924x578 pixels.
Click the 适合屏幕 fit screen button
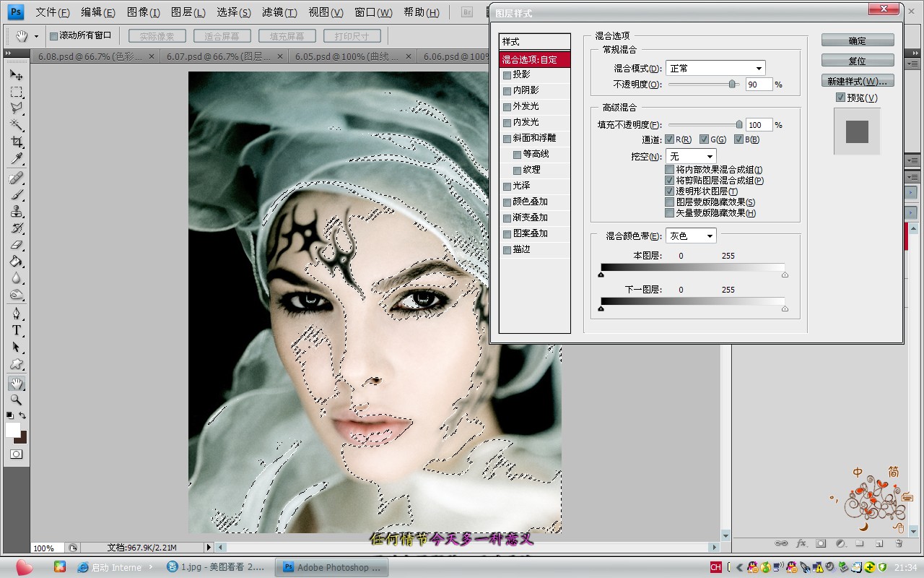pos(222,36)
